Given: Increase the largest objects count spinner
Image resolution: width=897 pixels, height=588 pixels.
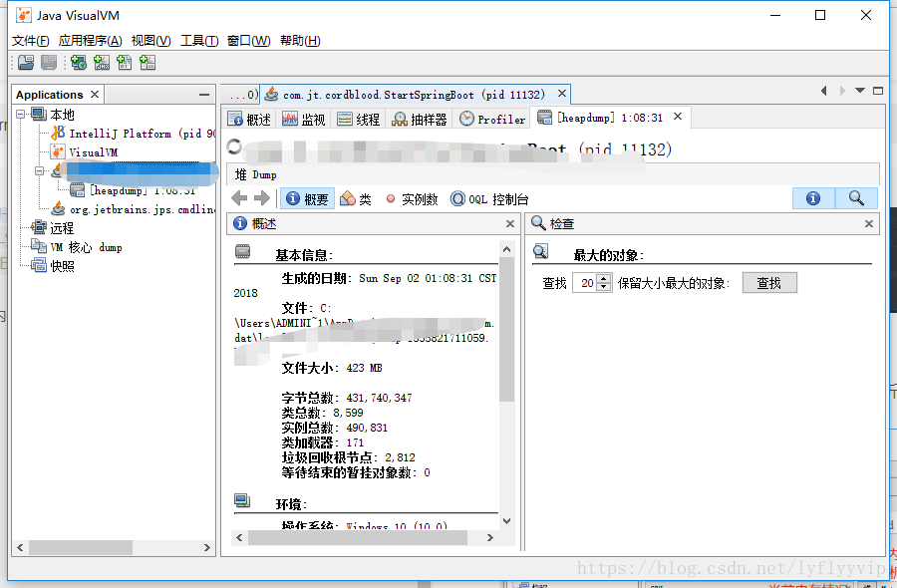Looking at the screenshot, I should pyautogui.click(x=604, y=278).
